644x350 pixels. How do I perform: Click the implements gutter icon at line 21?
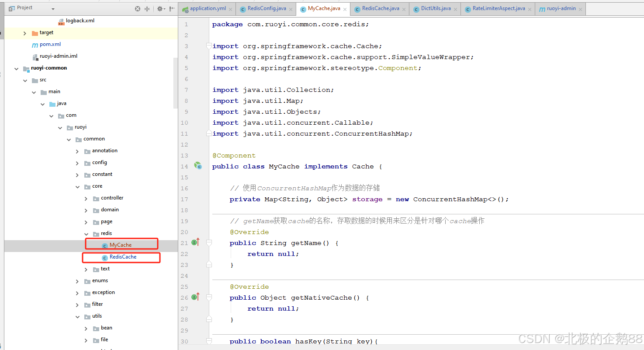click(195, 242)
